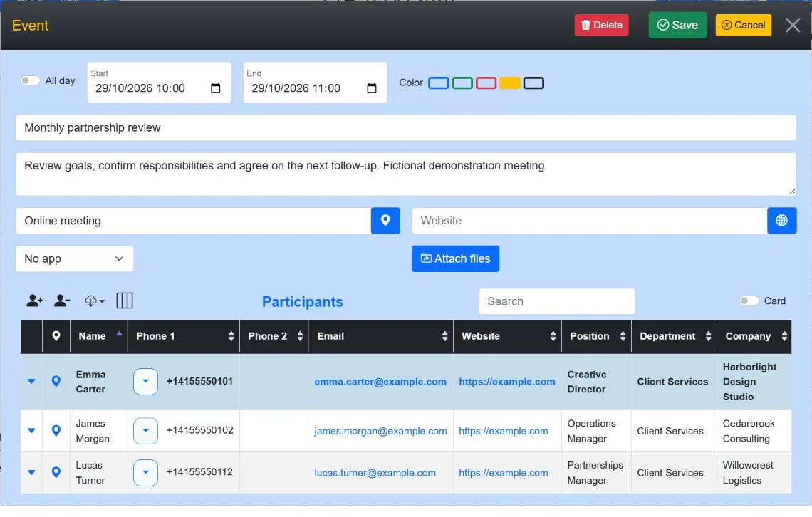Click the End date field 29/10/2026 11:00
The height and width of the screenshot is (517, 812).
pos(316,83)
